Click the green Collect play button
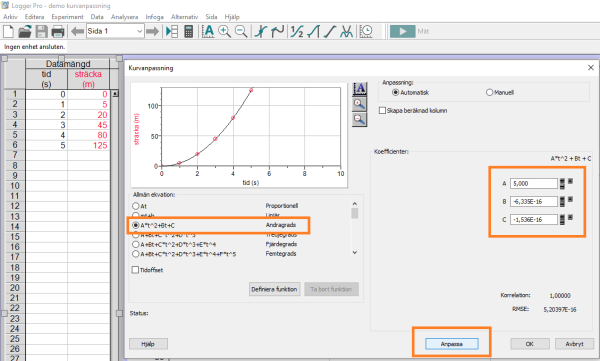600x361 pixels. tap(402, 31)
